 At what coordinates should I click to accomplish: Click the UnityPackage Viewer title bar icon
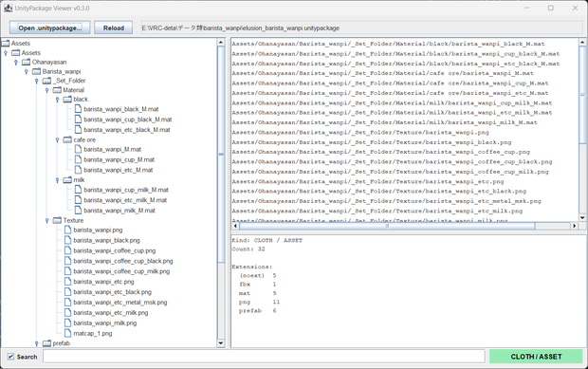click(x=8, y=8)
